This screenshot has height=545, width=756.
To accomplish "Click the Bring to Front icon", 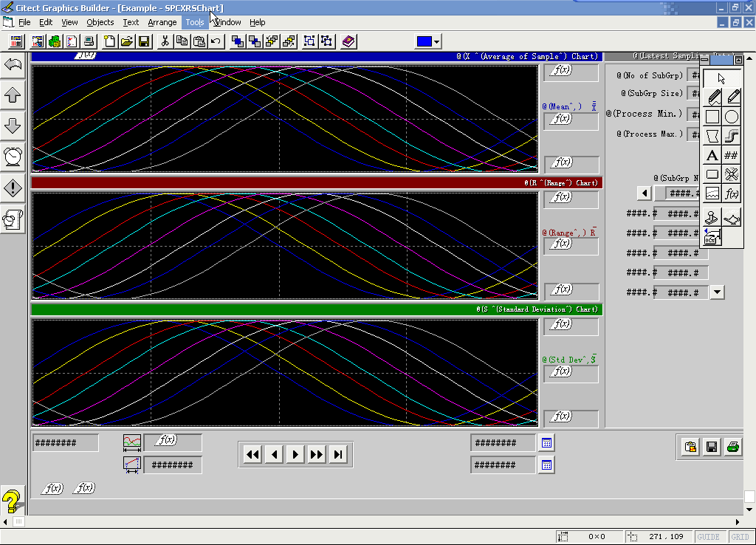I will pyautogui.click(x=237, y=41).
